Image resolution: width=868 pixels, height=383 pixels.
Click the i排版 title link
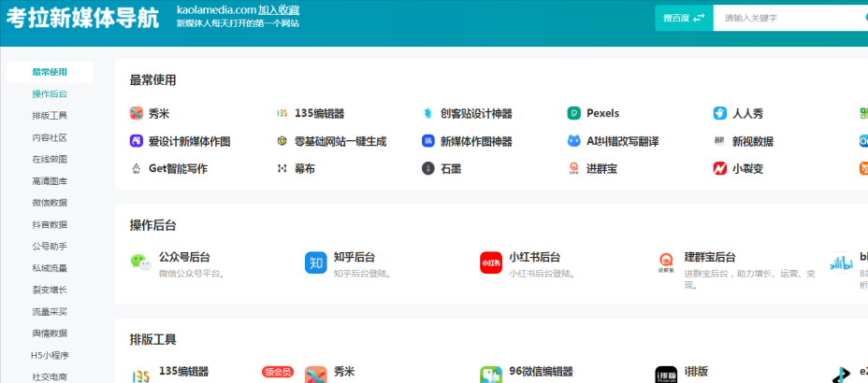696,372
